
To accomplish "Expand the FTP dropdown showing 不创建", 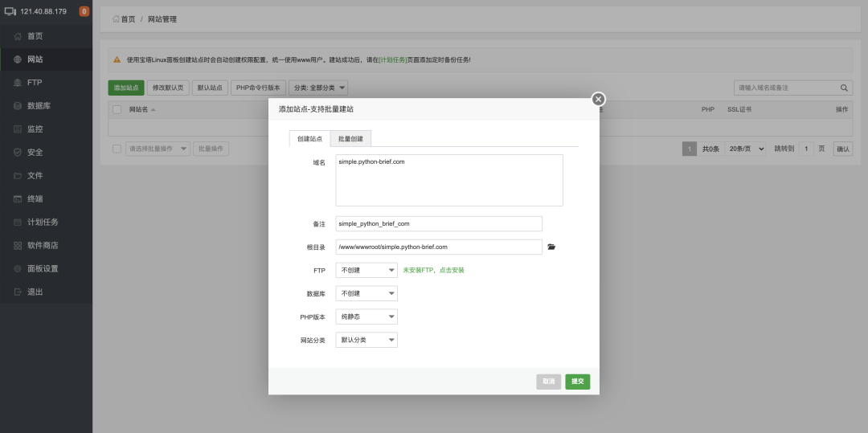I will point(366,271).
